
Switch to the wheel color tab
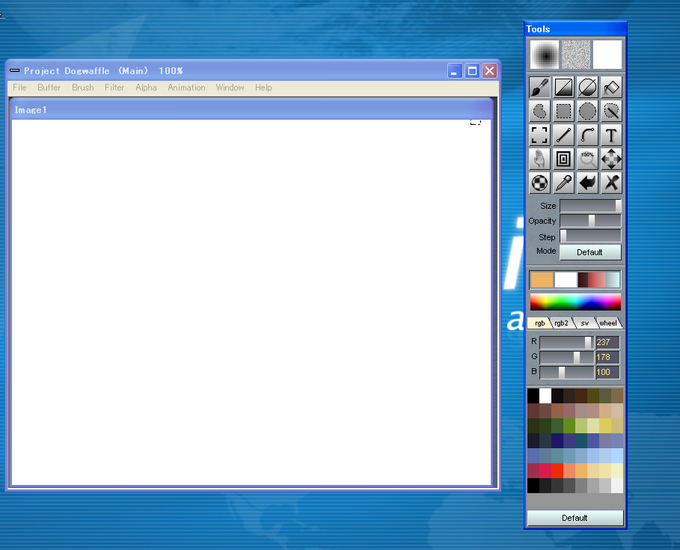608,323
